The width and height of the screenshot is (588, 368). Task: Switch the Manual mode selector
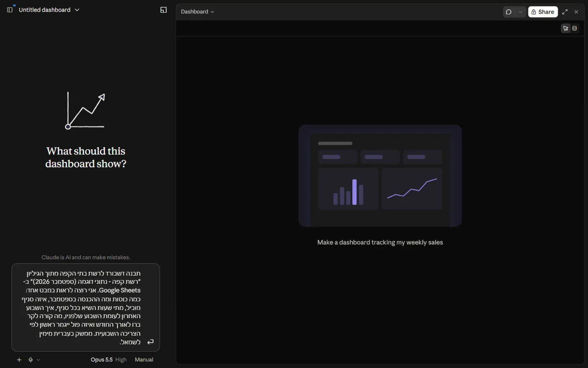144,360
